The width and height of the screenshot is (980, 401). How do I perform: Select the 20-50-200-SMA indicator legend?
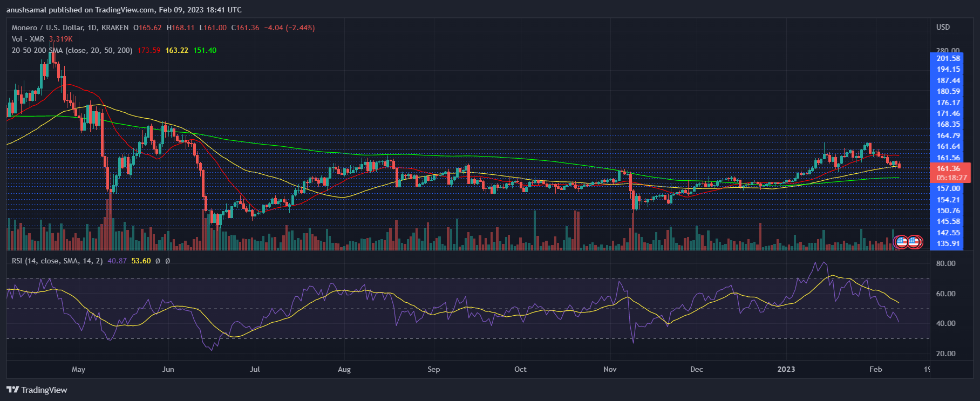pos(72,50)
